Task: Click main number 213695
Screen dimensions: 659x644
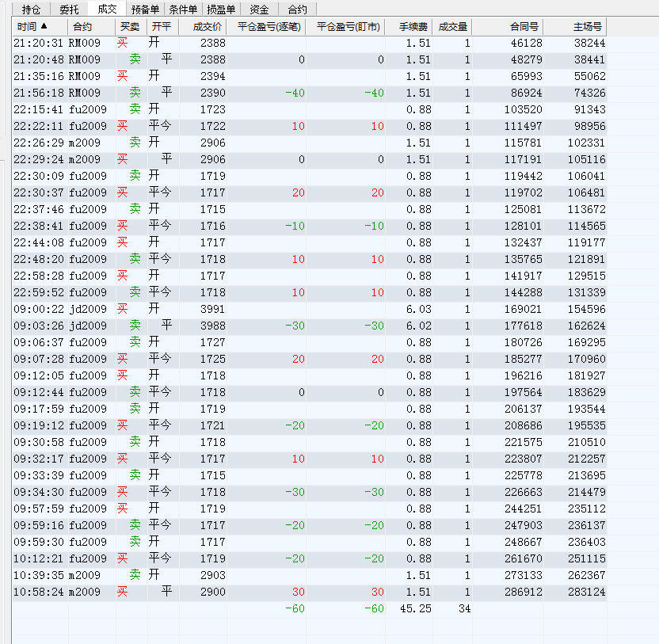Action: [x=587, y=476]
